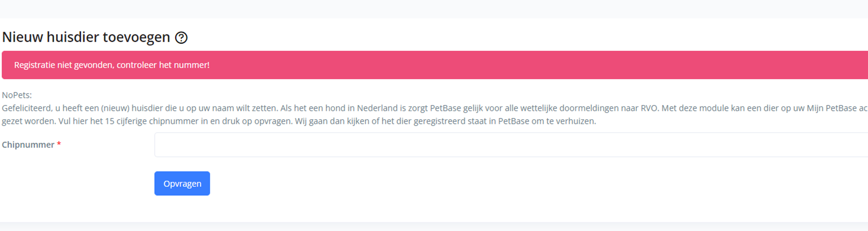Click 'controleer het nummer!' in the alert

(x=163, y=65)
